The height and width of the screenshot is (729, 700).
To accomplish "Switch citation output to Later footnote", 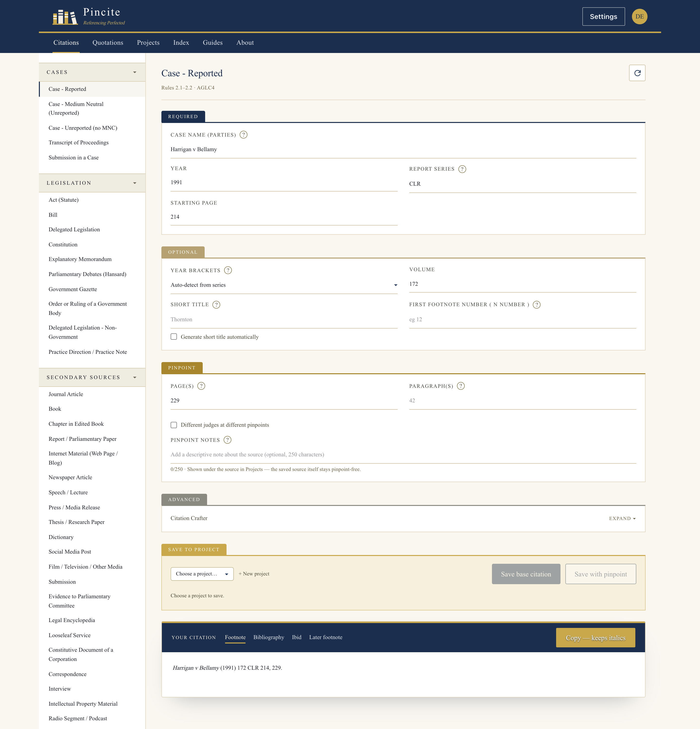I will [325, 637].
